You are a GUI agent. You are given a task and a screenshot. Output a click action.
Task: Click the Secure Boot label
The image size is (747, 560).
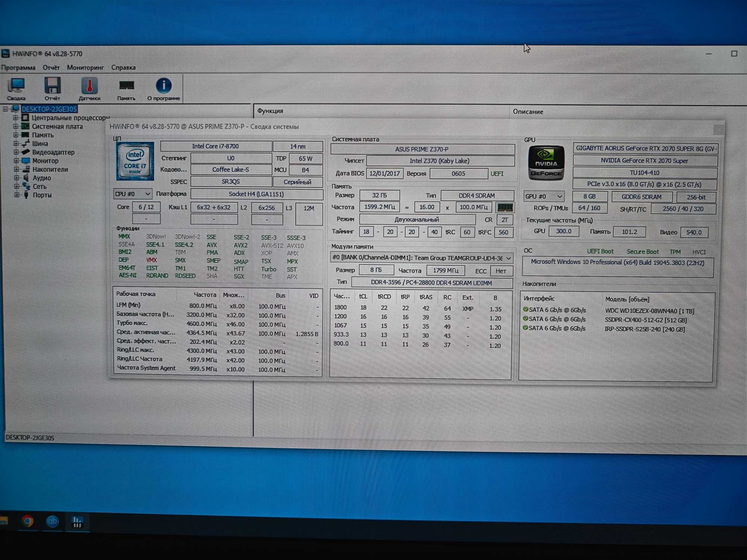click(642, 252)
